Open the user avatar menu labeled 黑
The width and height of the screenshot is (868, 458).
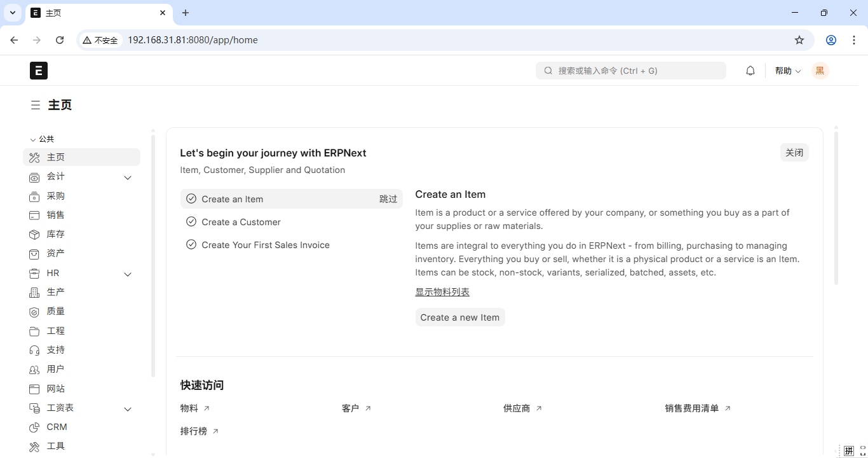pyautogui.click(x=820, y=71)
